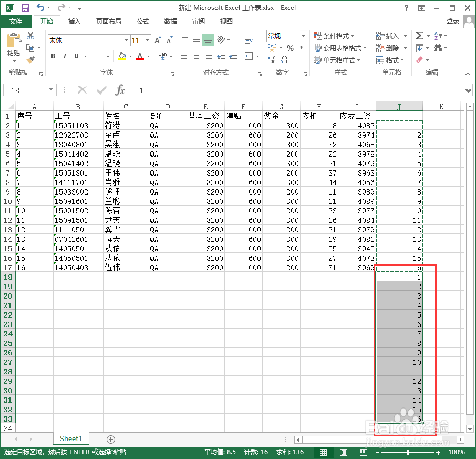Open the 单元格样式 dropdown

(337, 60)
